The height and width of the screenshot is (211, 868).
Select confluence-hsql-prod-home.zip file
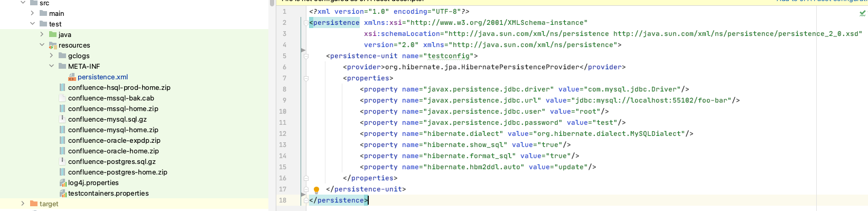point(119,87)
